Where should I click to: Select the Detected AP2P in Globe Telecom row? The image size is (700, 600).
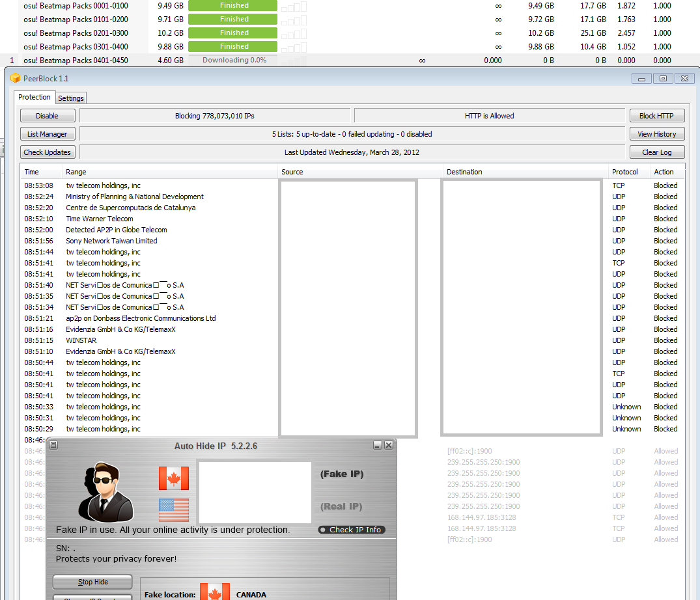click(x=353, y=230)
